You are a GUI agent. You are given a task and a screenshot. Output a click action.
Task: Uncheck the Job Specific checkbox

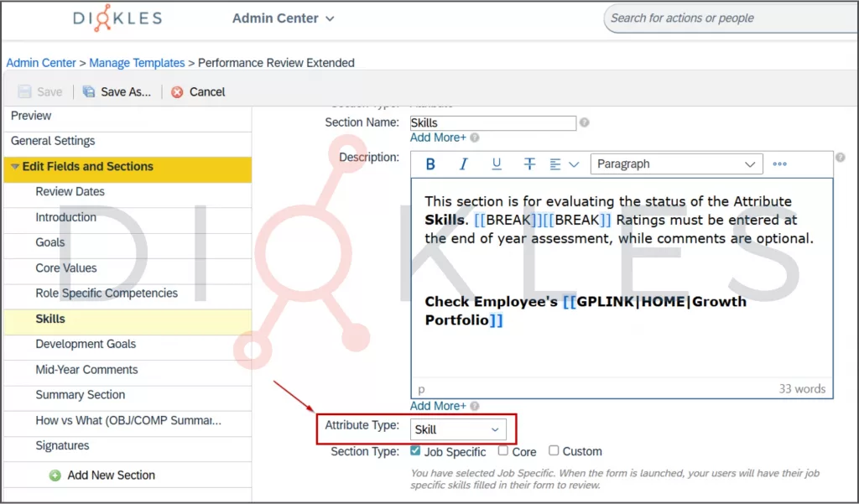pos(416,451)
